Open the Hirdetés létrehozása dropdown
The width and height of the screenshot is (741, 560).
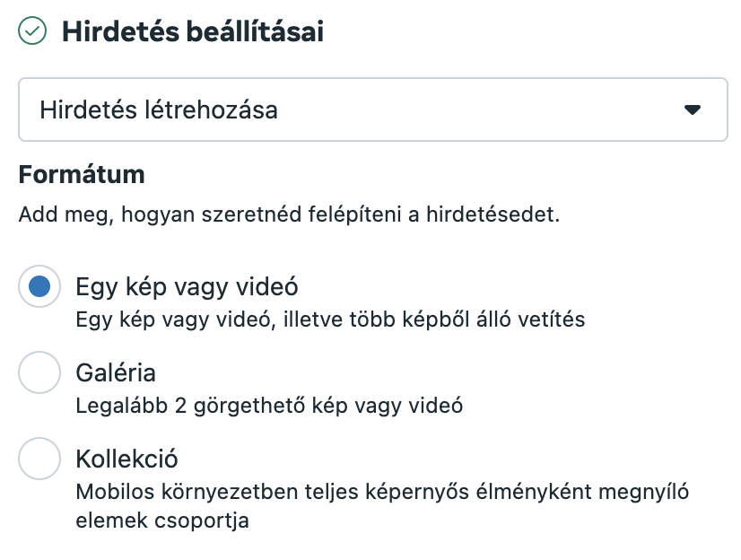click(373, 109)
